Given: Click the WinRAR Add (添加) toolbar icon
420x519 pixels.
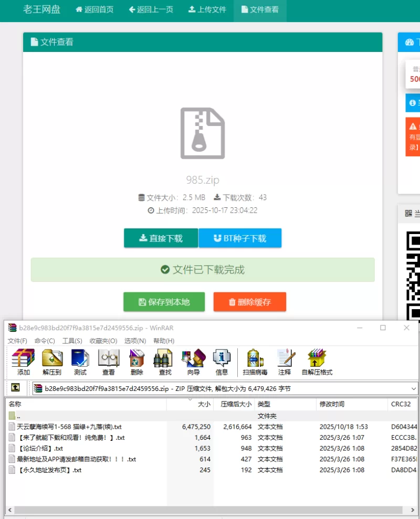Looking at the screenshot, I should [23, 362].
